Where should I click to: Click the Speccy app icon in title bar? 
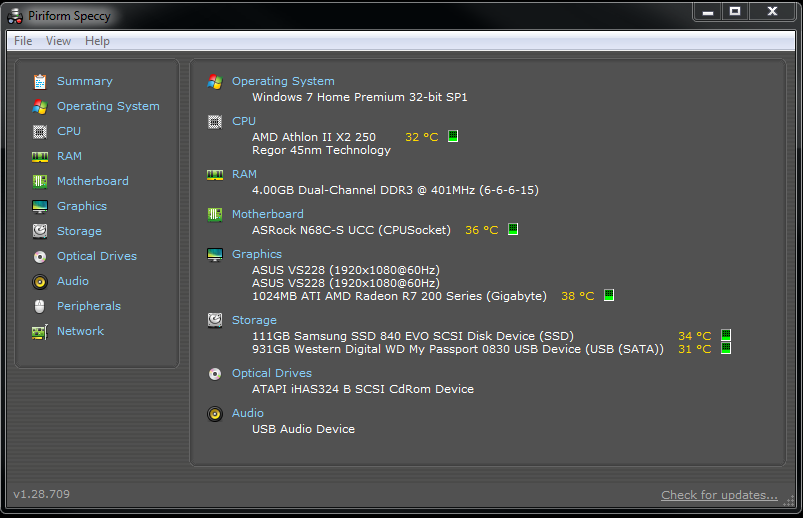point(15,16)
